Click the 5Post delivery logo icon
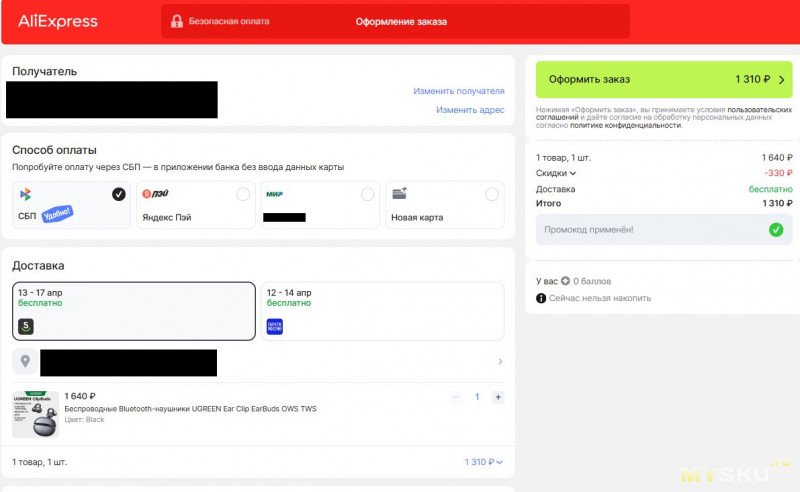800x492 pixels. (26, 326)
